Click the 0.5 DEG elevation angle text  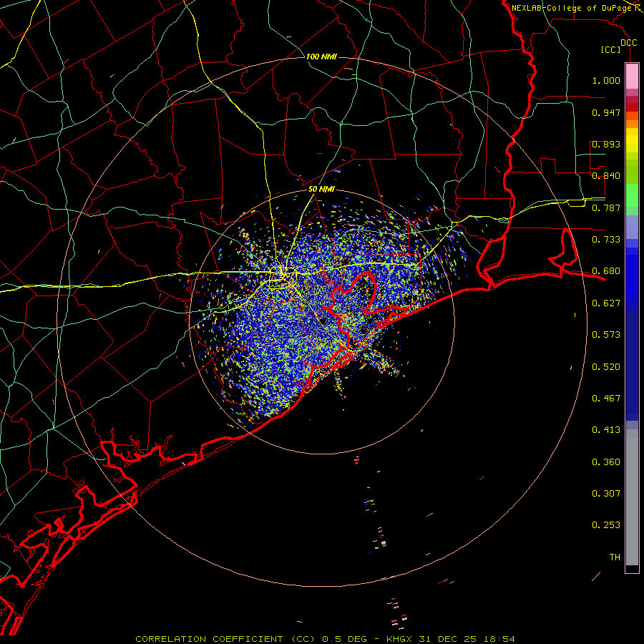pos(344,639)
